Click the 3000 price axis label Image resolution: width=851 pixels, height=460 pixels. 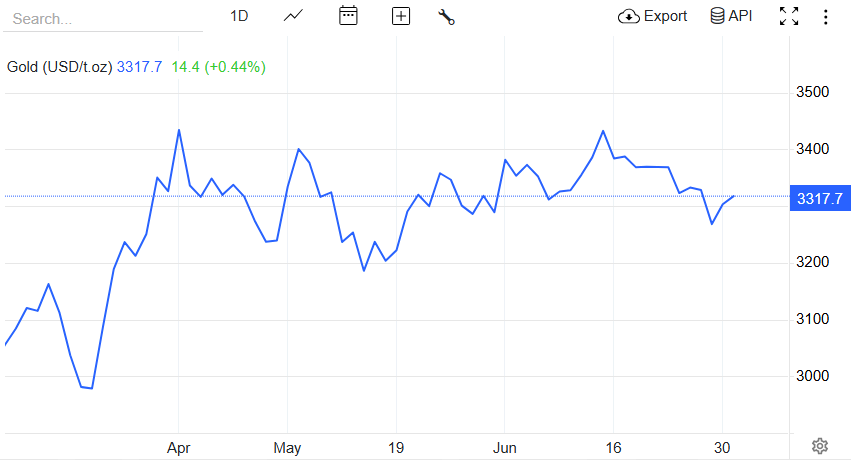tap(813, 377)
